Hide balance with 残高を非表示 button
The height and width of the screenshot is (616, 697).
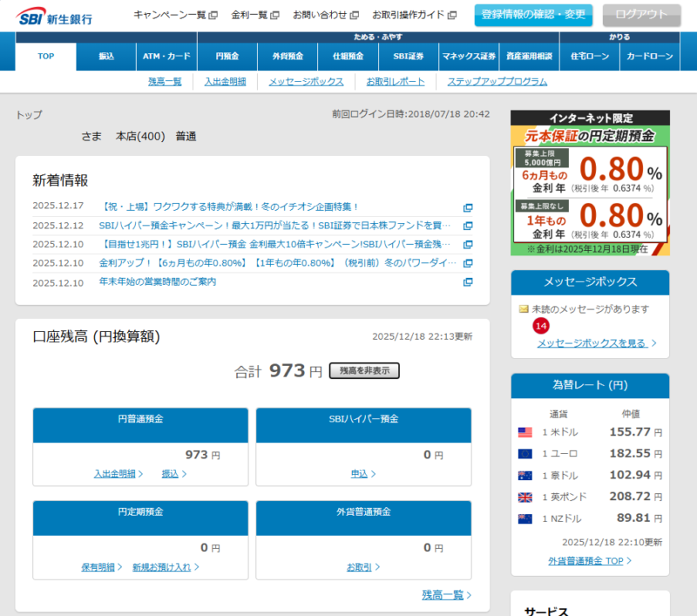(364, 371)
